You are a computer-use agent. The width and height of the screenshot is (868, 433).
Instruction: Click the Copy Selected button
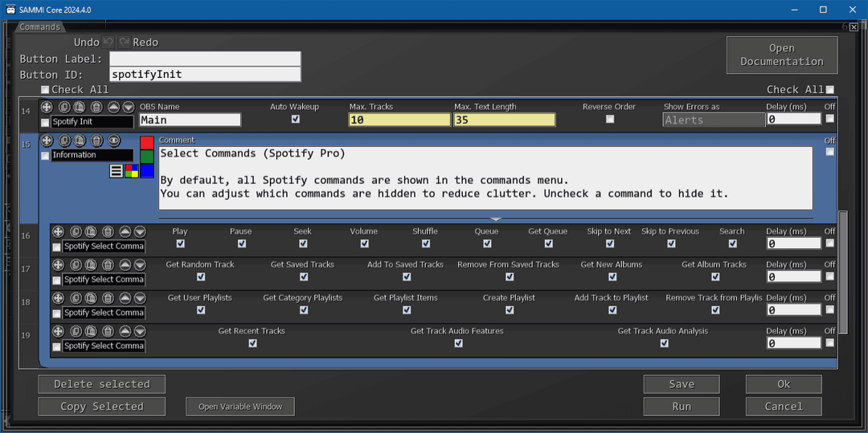point(102,406)
